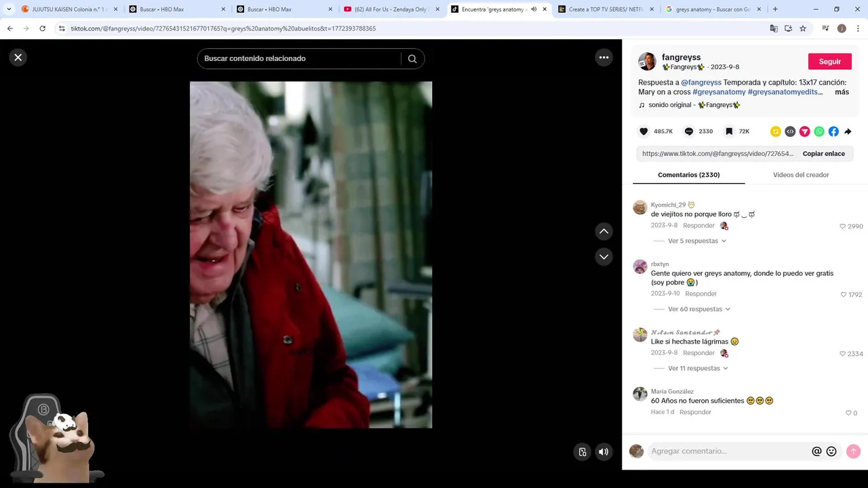Switch to Comentarios (2330) tab
The height and width of the screenshot is (488, 868).
click(x=688, y=175)
